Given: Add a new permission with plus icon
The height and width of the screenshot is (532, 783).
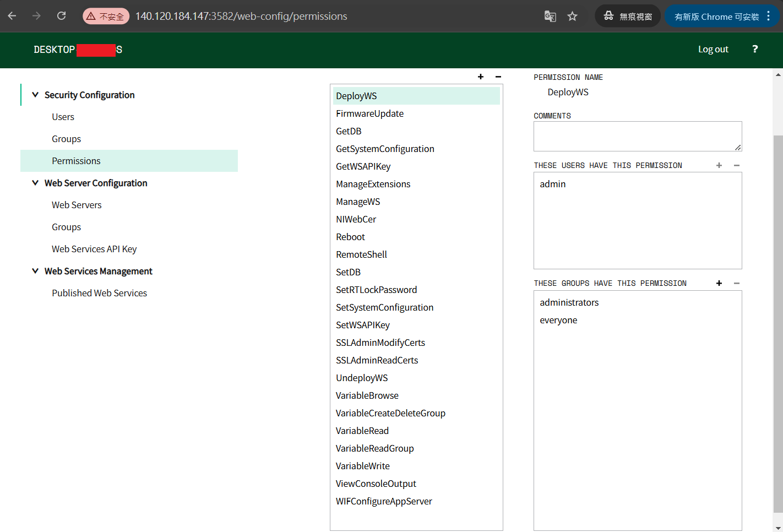Looking at the screenshot, I should pyautogui.click(x=481, y=77).
